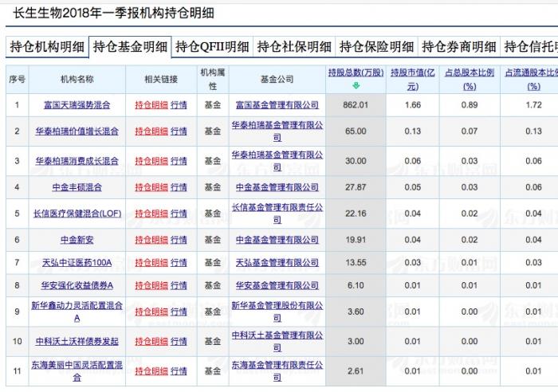Open 中金基金管理有限公司 in row 4
The height and width of the screenshot is (392, 558).
tap(277, 187)
